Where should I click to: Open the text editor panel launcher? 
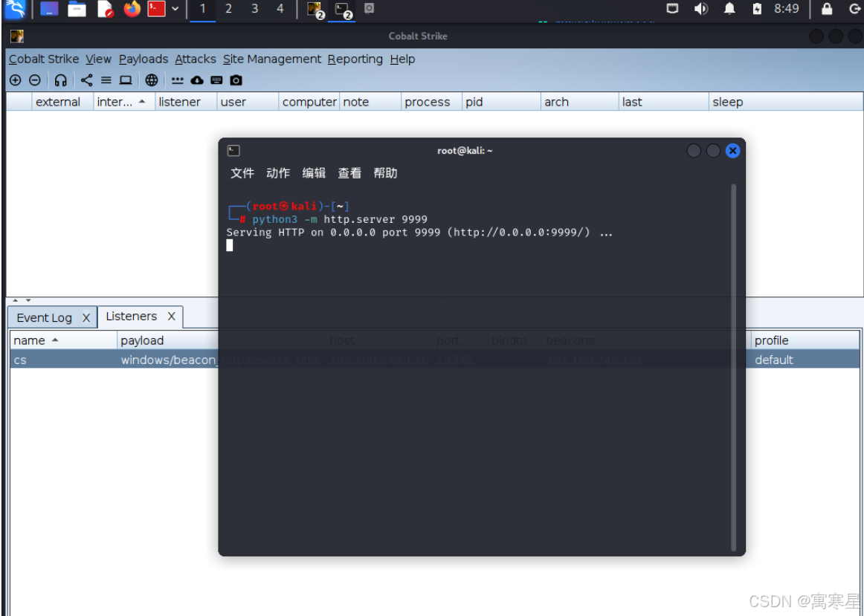[x=105, y=9]
